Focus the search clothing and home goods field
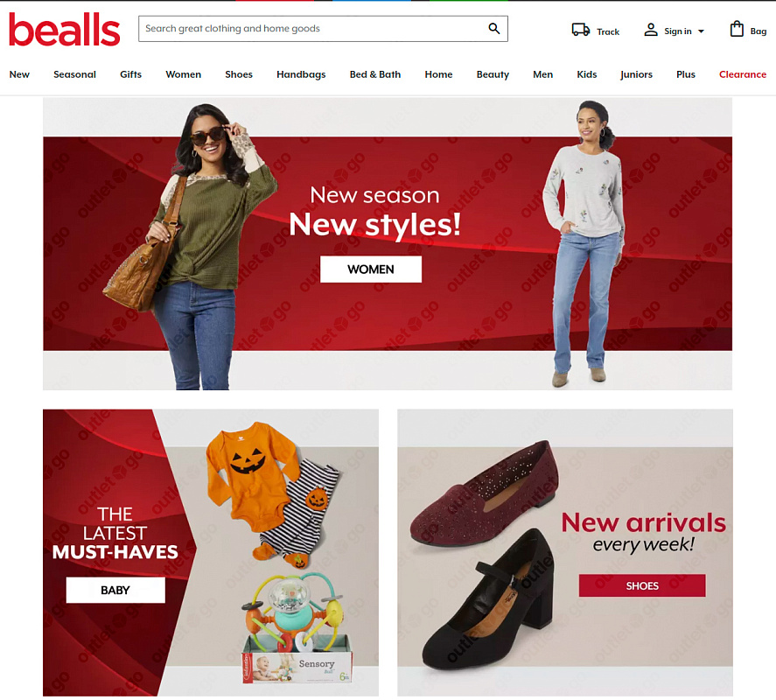The width and height of the screenshot is (776, 700). (x=323, y=29)
